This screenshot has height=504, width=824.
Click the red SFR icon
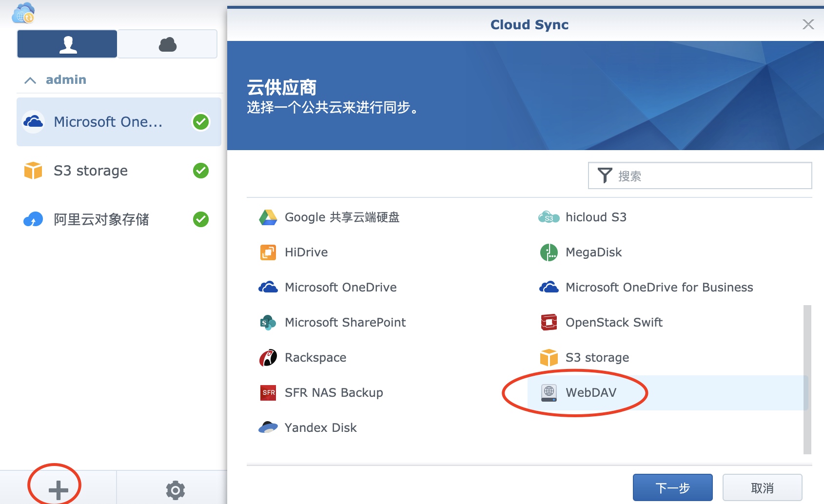(x=268, y=393)
